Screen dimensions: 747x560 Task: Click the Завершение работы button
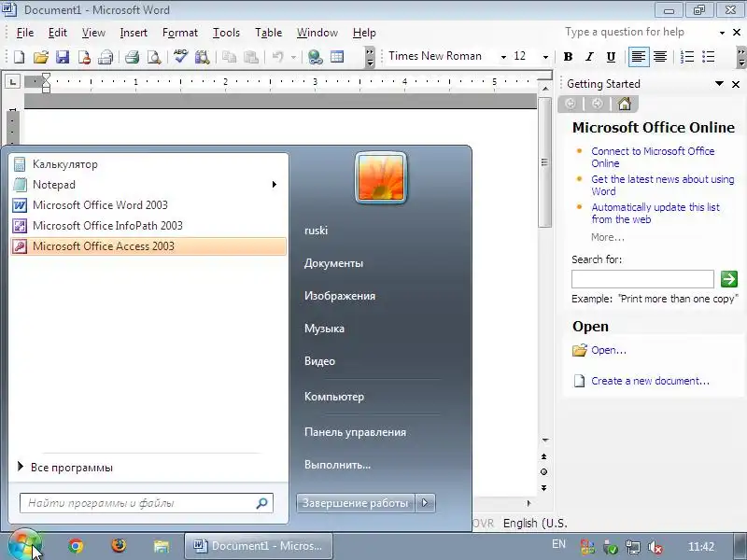(356, 503)
